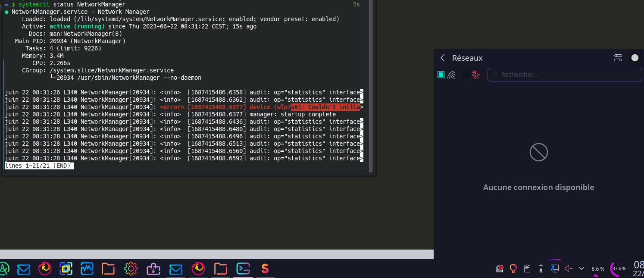Screen dimensions: 644x278
Task: Open the battery tray icon
Action: 541,269
